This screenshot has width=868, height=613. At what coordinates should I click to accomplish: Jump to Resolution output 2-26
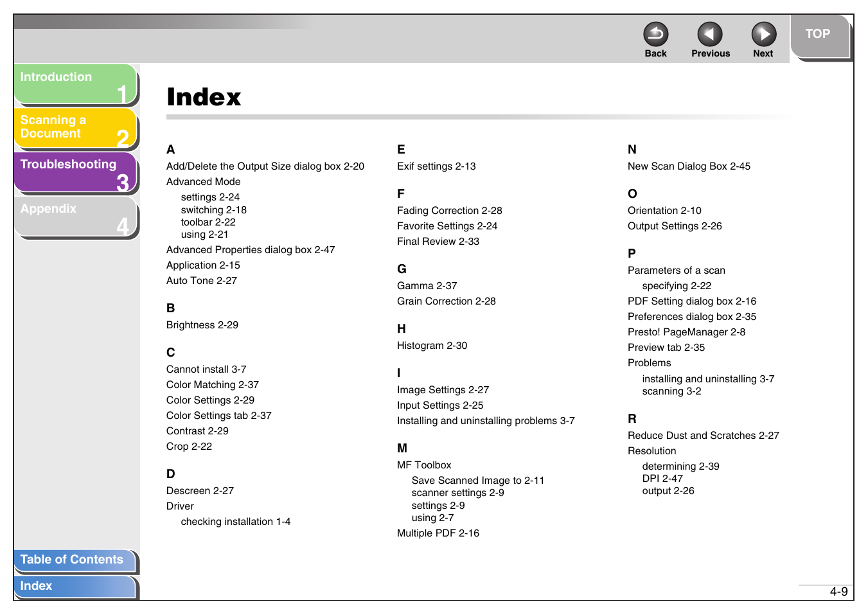(668, 491)
